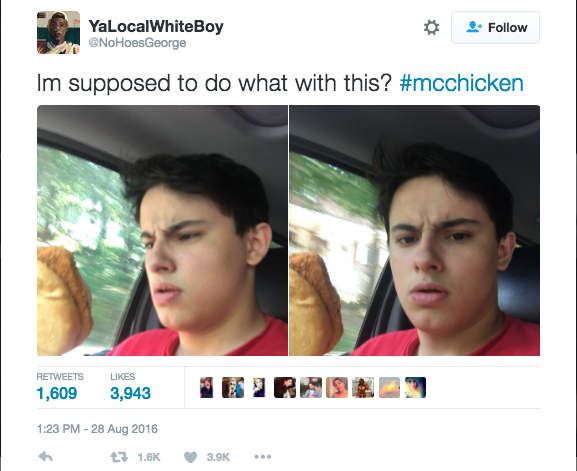The image size is (577, 471).
Task: View the 3,943 likes list
Action: [x=130, y=387]
